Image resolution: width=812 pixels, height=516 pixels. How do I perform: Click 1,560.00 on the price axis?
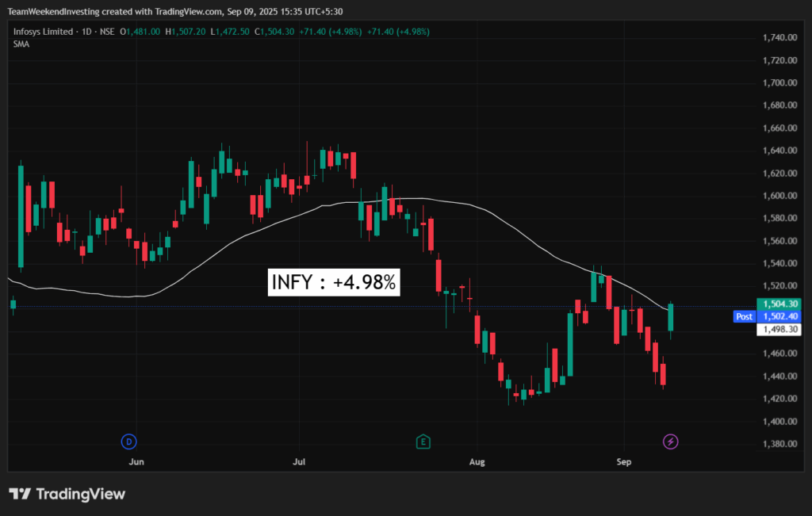click(x=780, y=241)
